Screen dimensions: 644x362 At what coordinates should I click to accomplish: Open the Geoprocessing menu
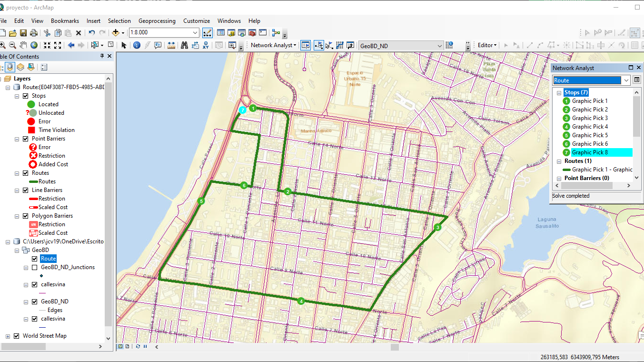click(x=157, y=21)
